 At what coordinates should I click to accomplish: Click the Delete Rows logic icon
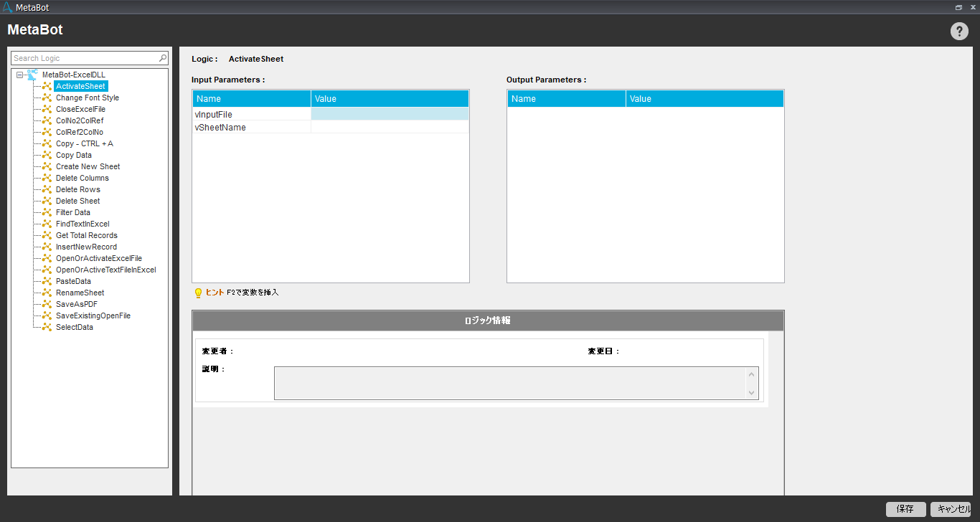click(47, 189)
